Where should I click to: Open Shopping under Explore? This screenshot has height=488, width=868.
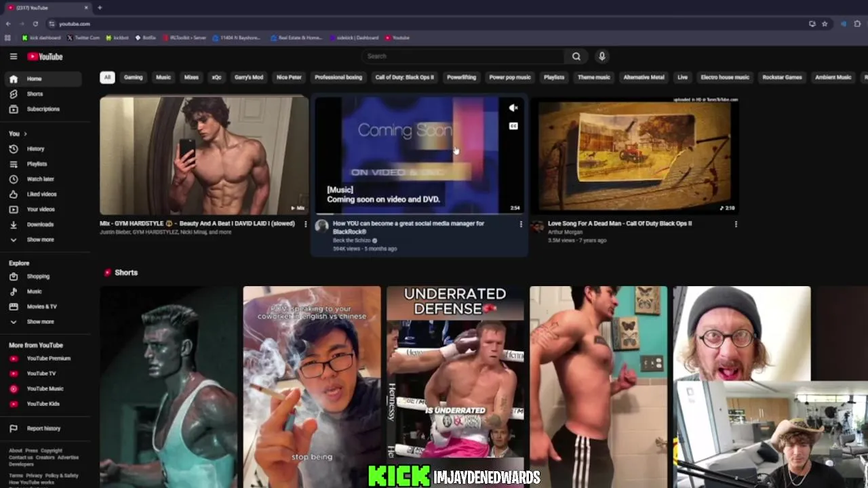[x=42, y=276]
